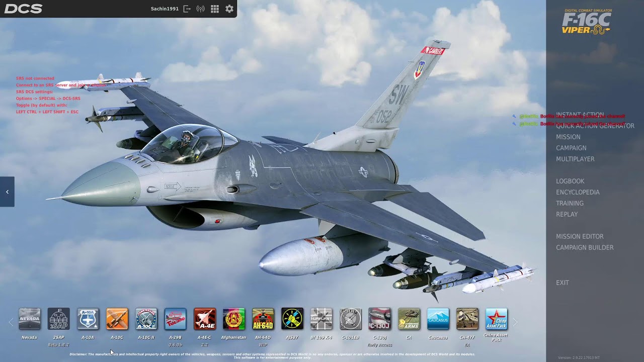Select the 2SAP module icon
644x362 pixels.
(x=59, y=319)
